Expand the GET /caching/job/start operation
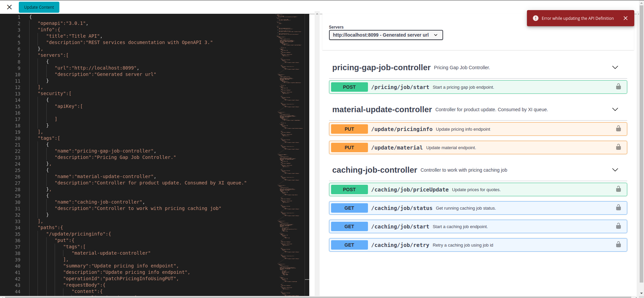This screenshot has height=298, width=644. (x=478, y=226)
